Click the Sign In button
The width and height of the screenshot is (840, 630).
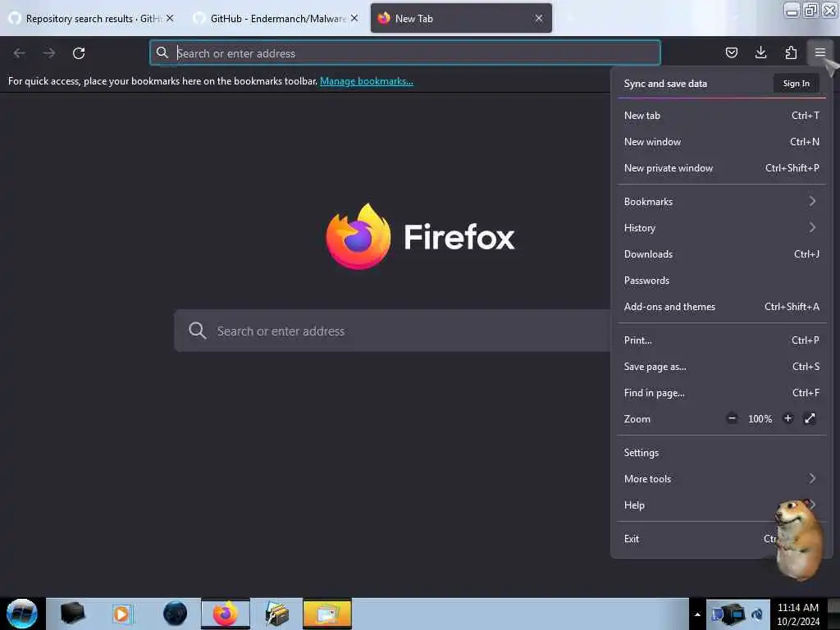point(796,83)
